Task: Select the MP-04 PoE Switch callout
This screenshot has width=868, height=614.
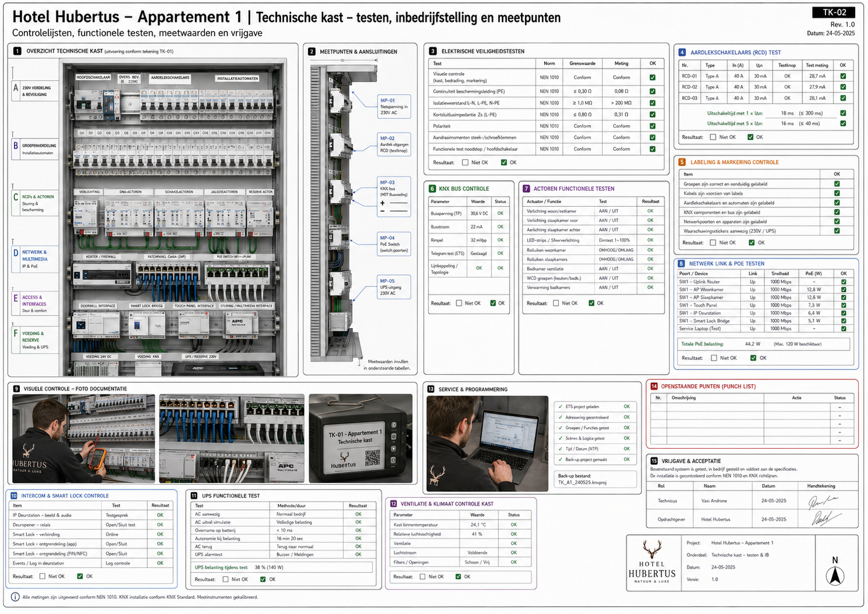Action: tap(395, 244)
